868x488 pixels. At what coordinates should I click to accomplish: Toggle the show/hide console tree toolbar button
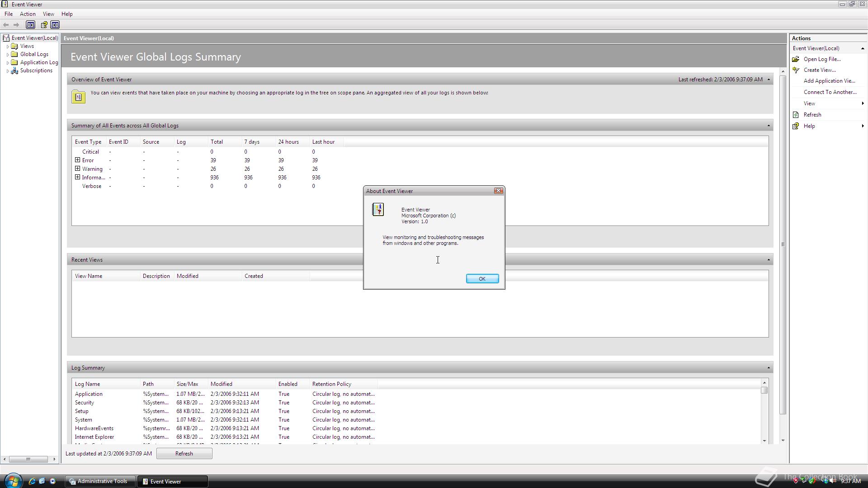tap(30, 25)
